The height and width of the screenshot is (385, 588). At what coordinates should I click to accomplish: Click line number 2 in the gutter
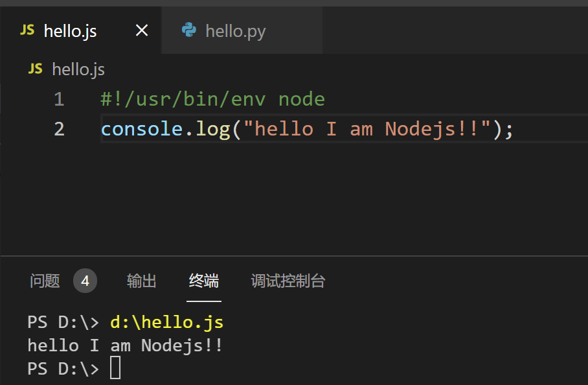(x=59, y=128)
